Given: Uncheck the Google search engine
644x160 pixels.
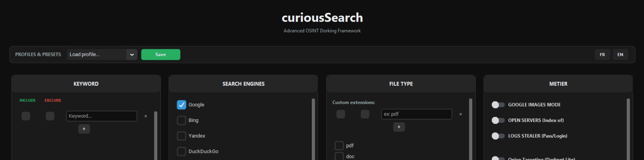Looking at the screenshot, I should point(181,105).
